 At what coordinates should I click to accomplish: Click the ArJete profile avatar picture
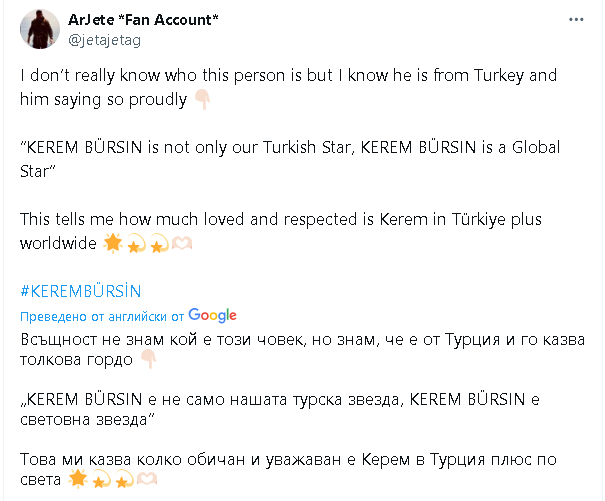[38, 30]
